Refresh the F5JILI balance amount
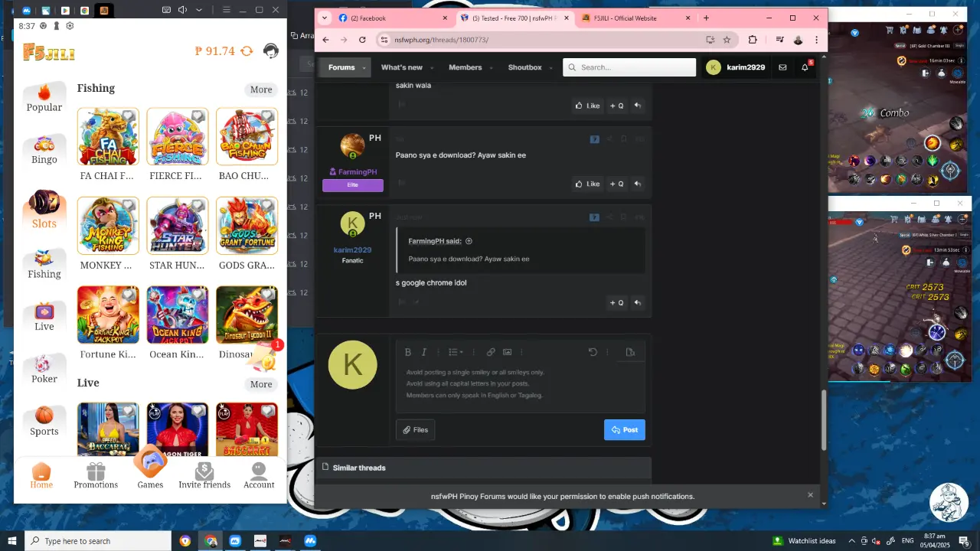 click(247, 51)
